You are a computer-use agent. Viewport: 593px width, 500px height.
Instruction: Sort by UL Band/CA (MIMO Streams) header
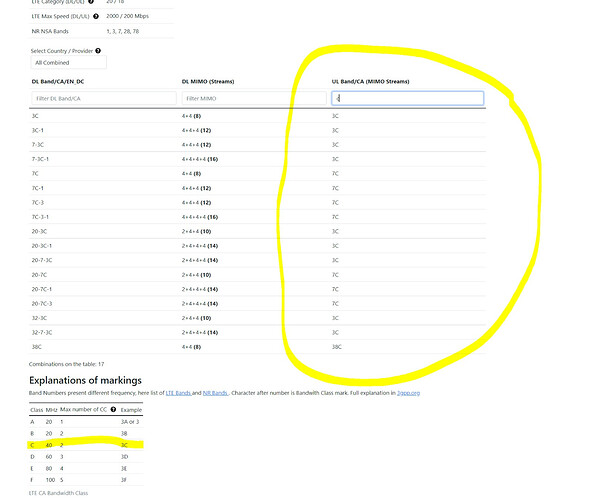tap(371, 81)
